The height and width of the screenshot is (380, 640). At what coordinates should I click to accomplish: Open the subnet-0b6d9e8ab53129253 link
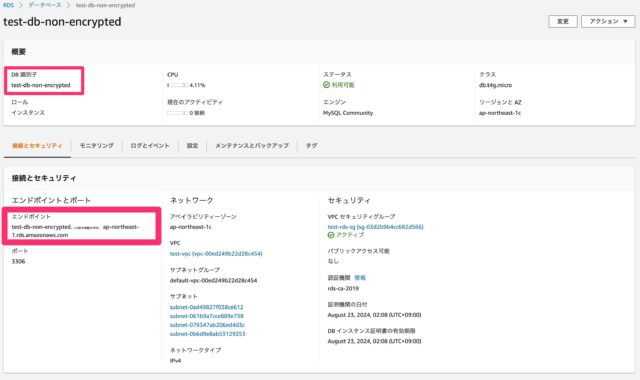[x=207, y=334]
